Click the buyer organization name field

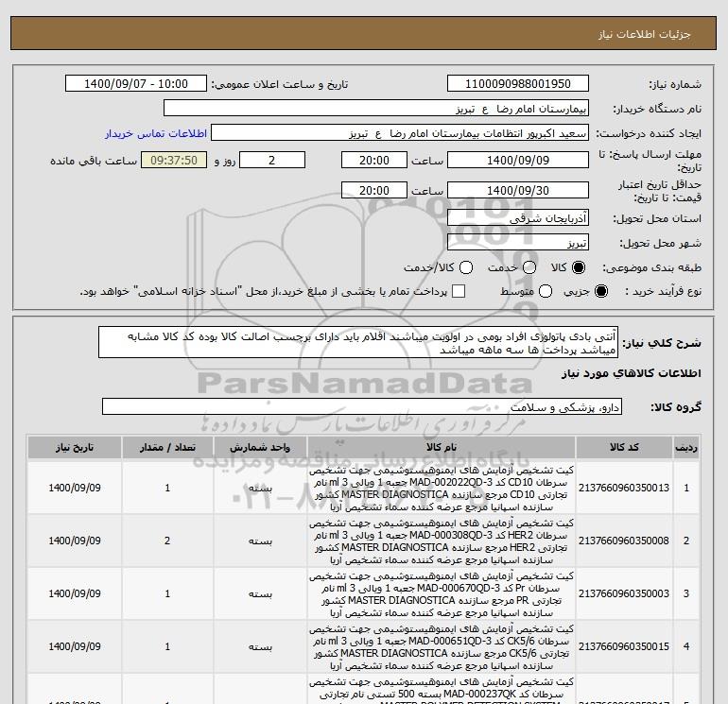pyautogui.click(x=376, y=109)
